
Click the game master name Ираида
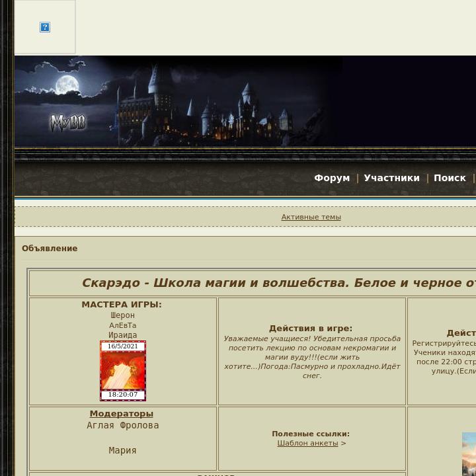pyautogui.click(x=123, y=335)
